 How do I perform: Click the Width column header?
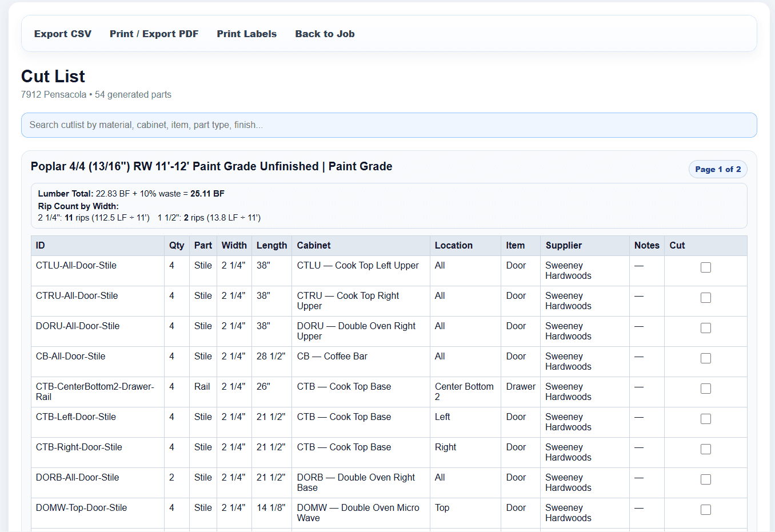coord(234,246)
